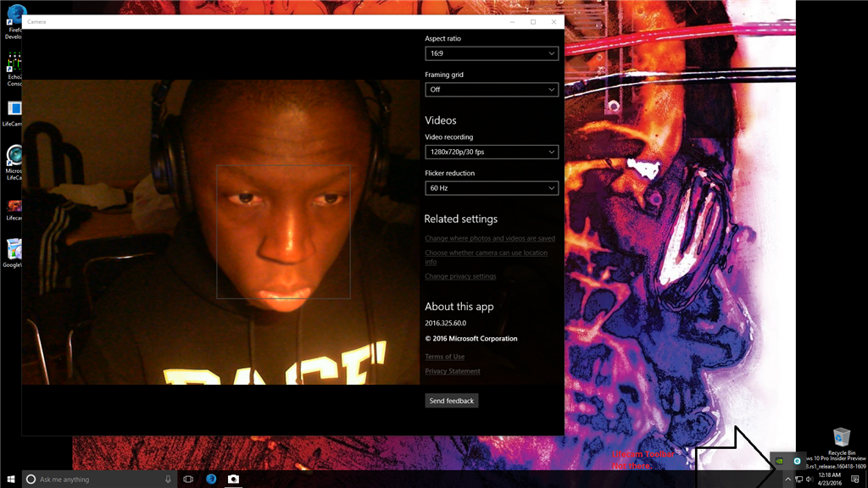The height and width of the screenshot is (488, 868).
Task: Open the Flicker reduction 60 Hz dropdown
Action: point(492,188)
